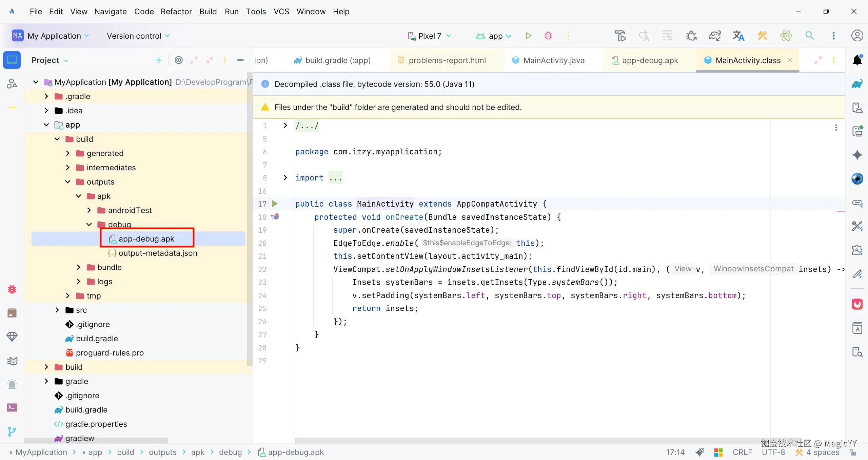Collapse the outputs folder in tree
The image size is (868, 460).
68,182
